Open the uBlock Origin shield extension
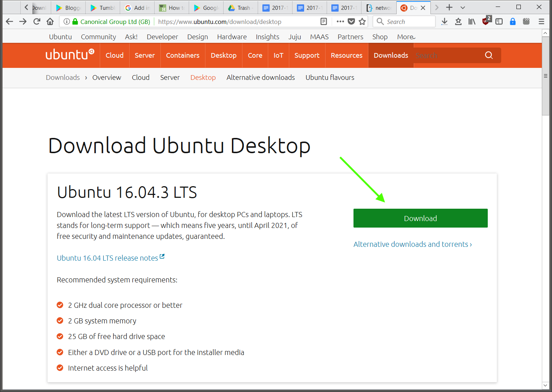This screenshot has width=552, height=392. (x=486, y=21)
